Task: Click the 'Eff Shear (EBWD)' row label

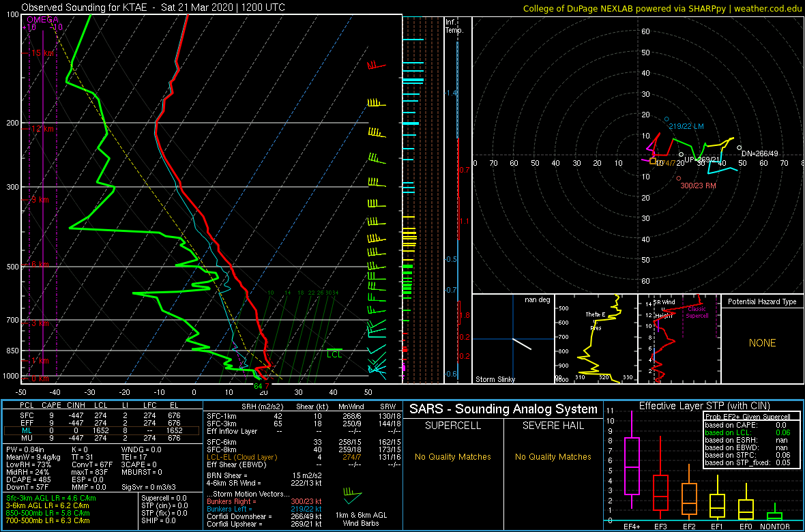Action: [x=237, y=464]
